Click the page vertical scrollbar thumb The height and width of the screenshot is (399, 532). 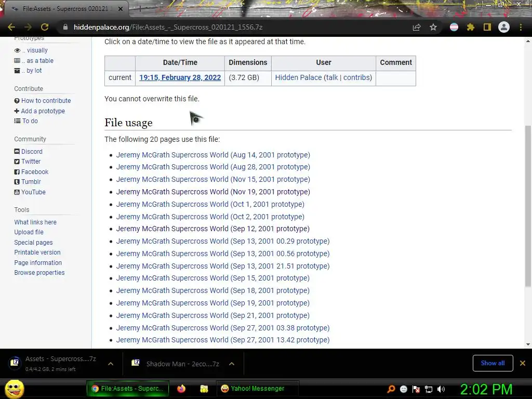528,206
